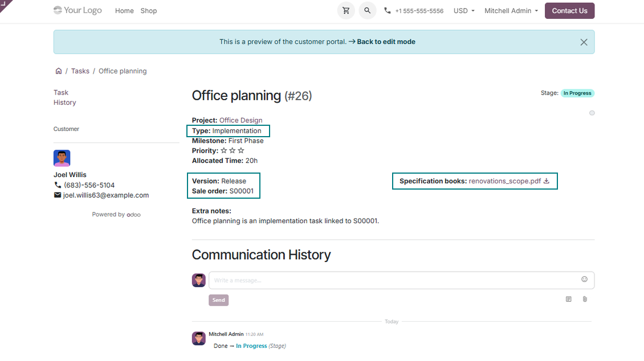
Task: Click the search magnifier icon
Action: 367,11
